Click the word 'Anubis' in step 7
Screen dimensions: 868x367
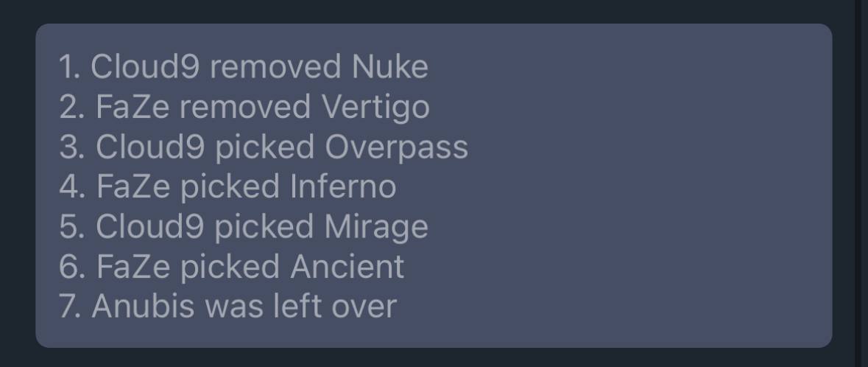pyautogui.click(x=143, y=307)
